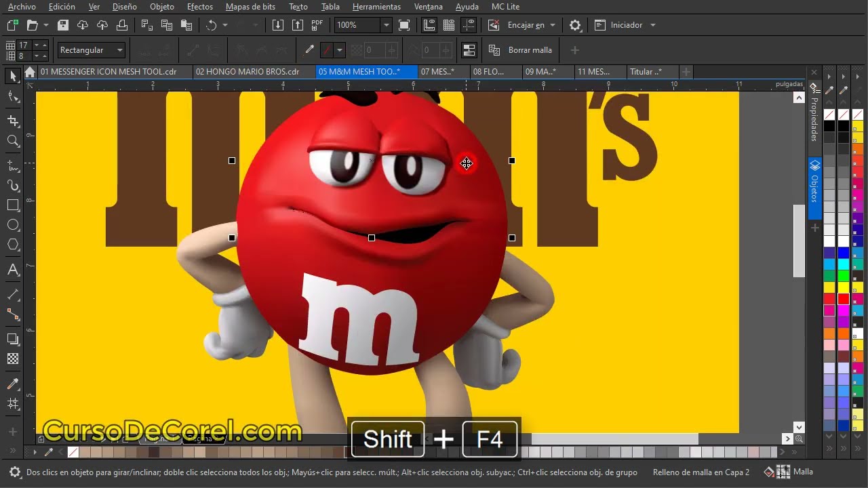The image size is (868, 488).
Task: Open the Archivo menu
Action: pyautogui.click(x=22, y=7)
